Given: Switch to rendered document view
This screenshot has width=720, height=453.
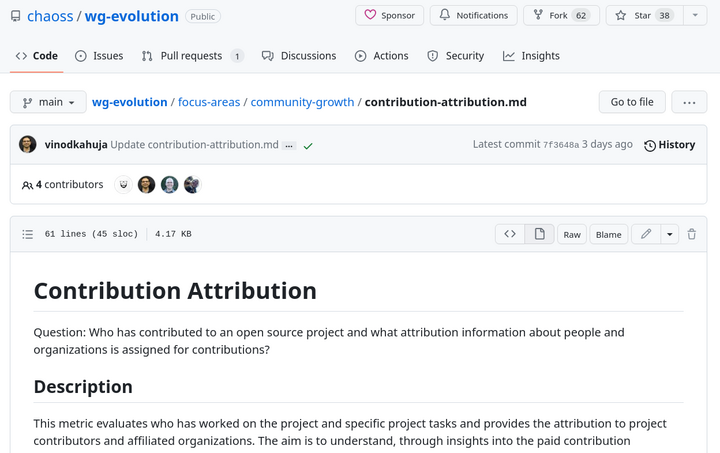Looking at the screenshot, I should coord(540,234).
